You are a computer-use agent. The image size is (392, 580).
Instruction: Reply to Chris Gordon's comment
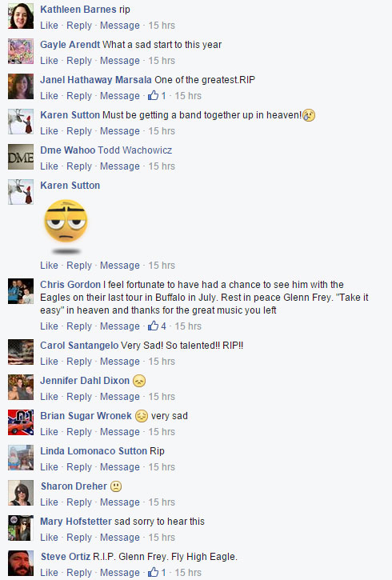pos(79,326)
